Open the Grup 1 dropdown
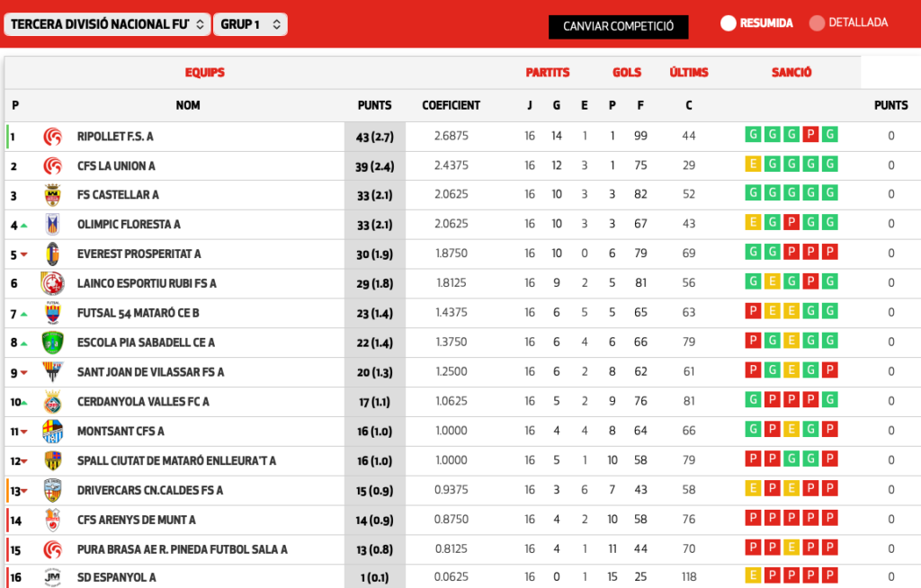 pos(250,24)
